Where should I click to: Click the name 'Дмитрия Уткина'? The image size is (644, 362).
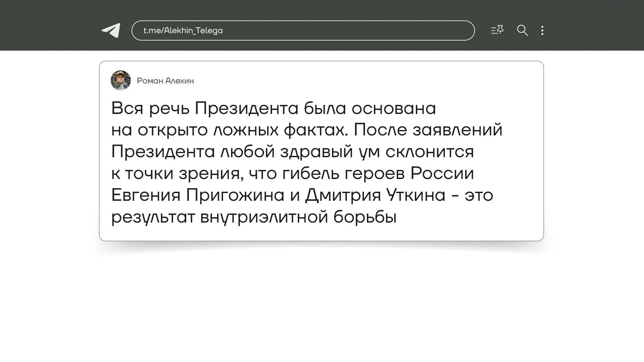click(375, 195)
